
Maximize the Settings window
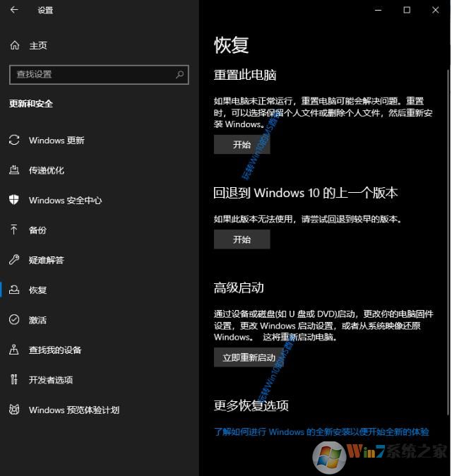[407, 10]
